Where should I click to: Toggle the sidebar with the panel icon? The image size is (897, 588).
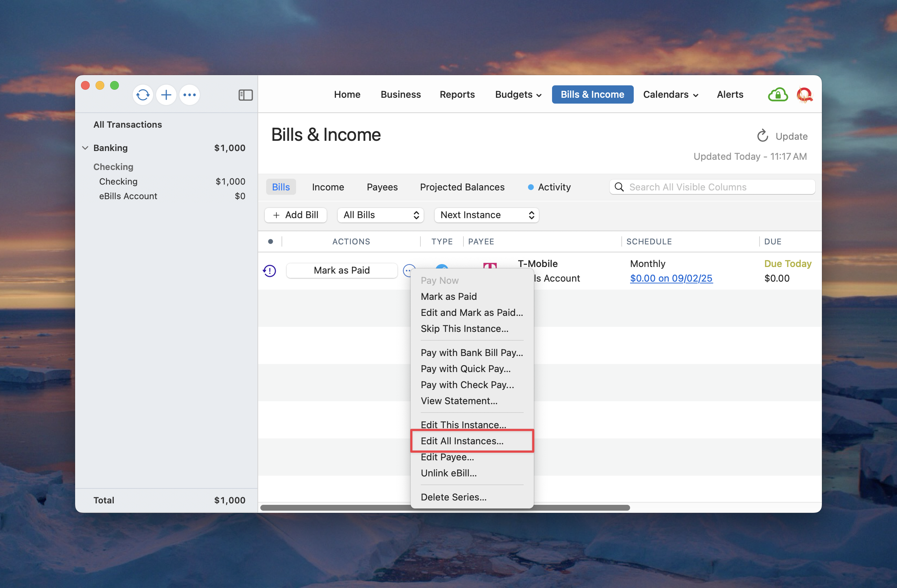pos(245,95)
